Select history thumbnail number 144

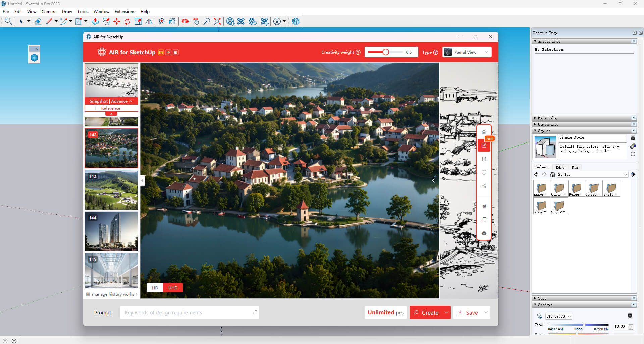click(111, 231)
